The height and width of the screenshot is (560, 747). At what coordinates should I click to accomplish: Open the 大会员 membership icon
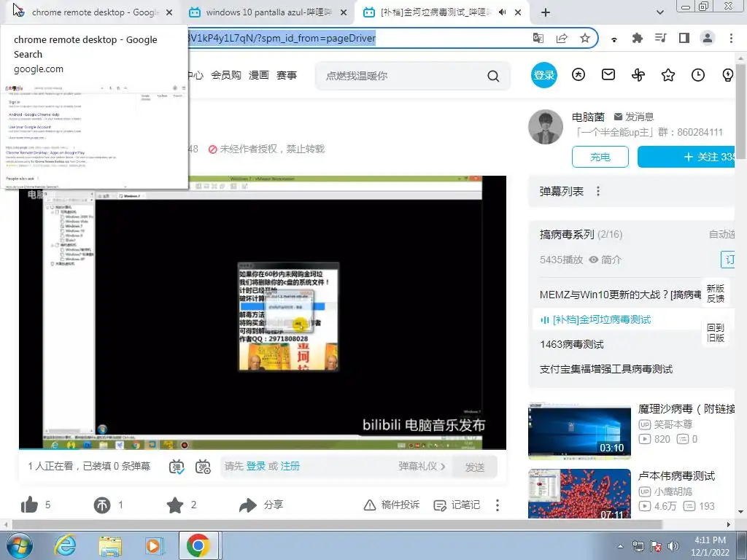tap(578, 75)
